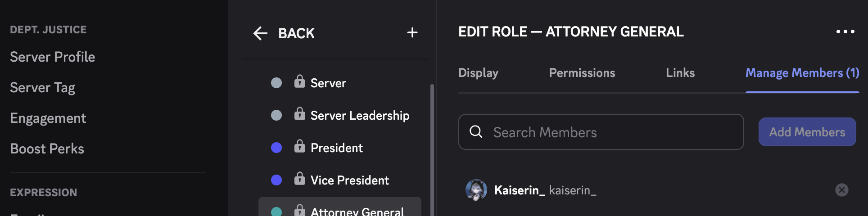Click the lock icon beside Server Leadership
The image size is (868, 216).
point(299,114)
